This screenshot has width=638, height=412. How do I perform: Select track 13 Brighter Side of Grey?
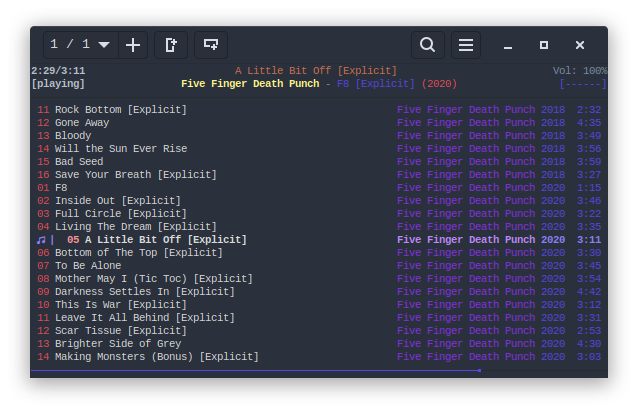[319, 344]
